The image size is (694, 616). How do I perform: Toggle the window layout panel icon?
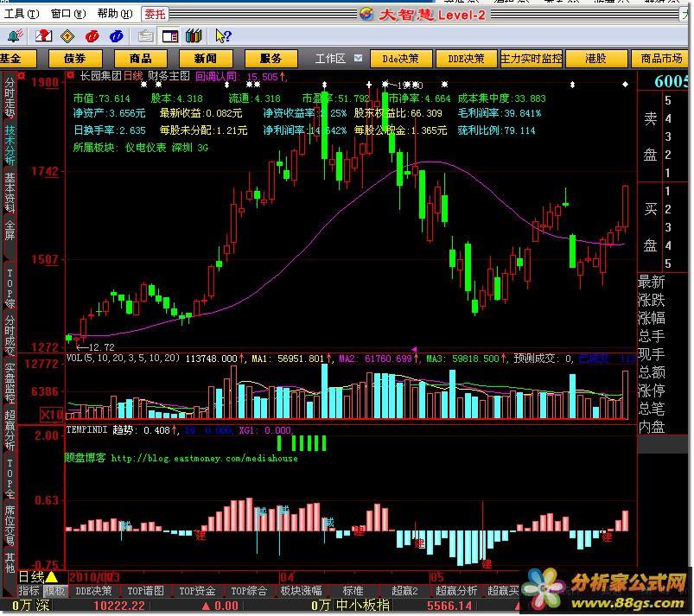pyautogui.click(x=170, y=35)
